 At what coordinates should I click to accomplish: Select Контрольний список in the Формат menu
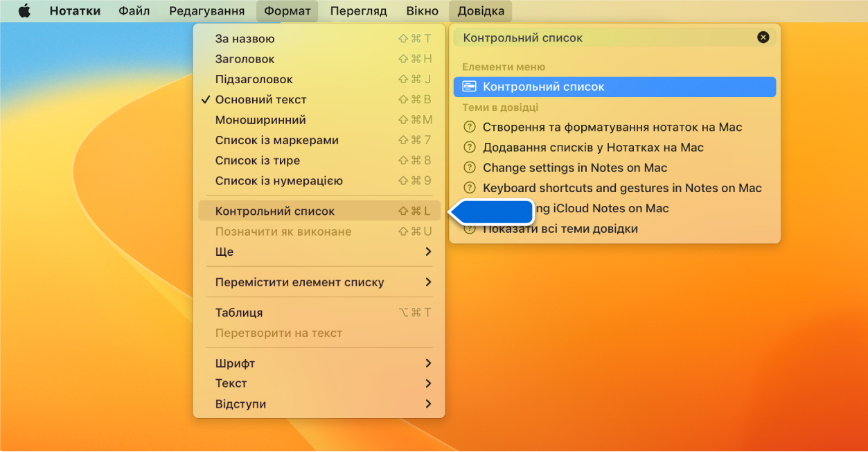[x=319, y=211]
